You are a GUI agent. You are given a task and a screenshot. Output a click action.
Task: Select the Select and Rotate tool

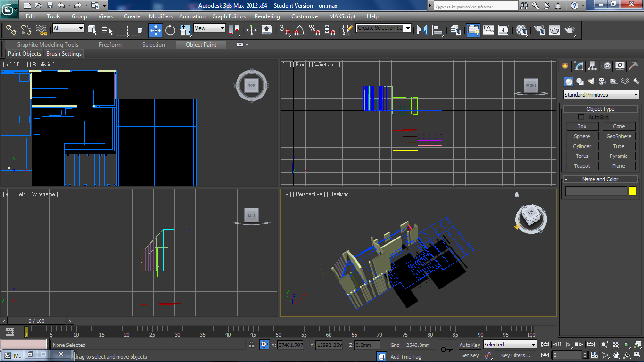coord(169,30)
